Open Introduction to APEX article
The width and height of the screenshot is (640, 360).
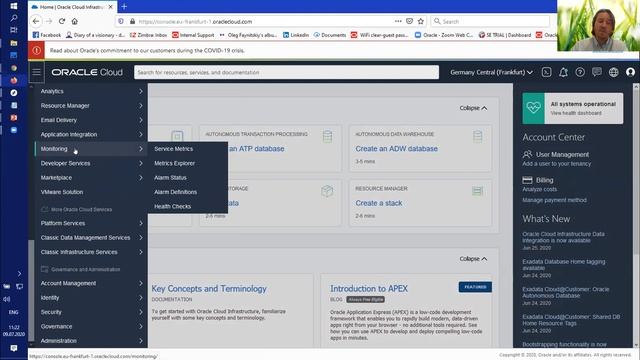pyautogui.click(x=369, y=289)
